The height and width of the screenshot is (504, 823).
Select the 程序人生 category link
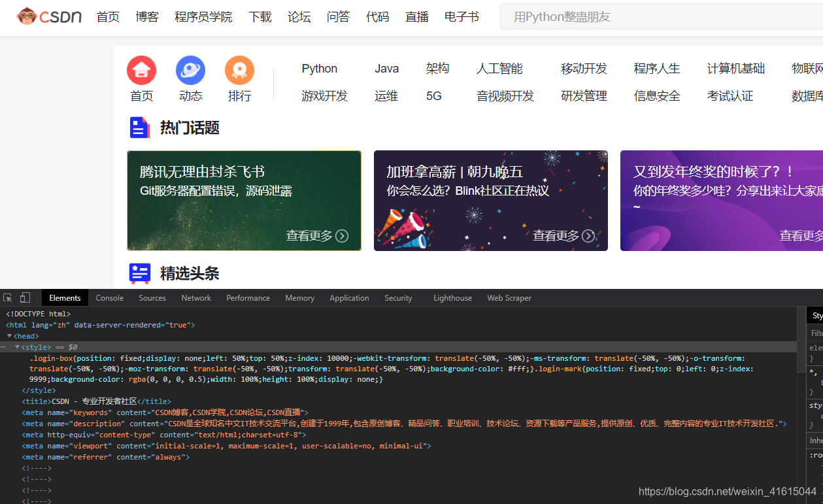pos(657,69)
